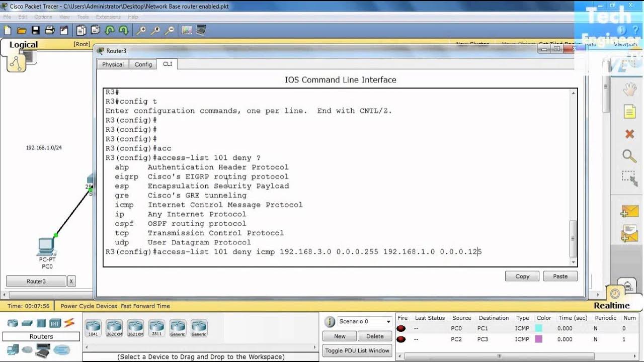This screenshot has height=362, width=644.
Task: Switch to the Physical tab in Router3
Action: tap(113, 64)
